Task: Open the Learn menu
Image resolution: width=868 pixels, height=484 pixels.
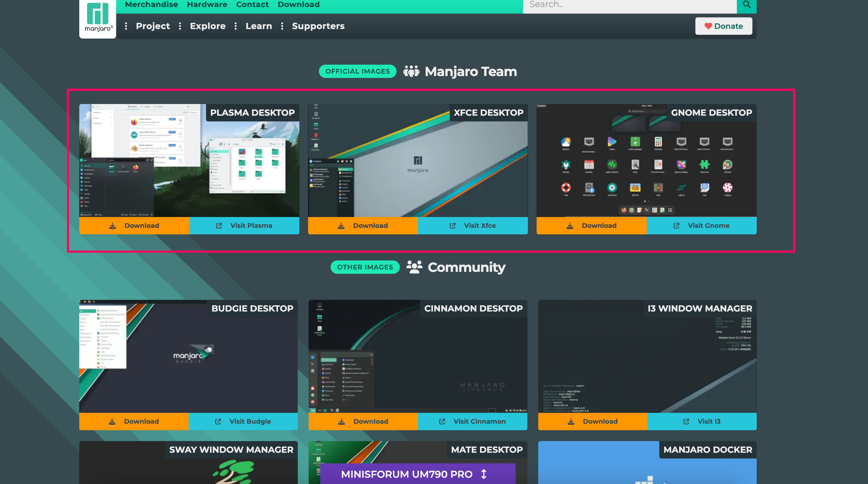Action: pyautogui.click(x=259, y=26)
